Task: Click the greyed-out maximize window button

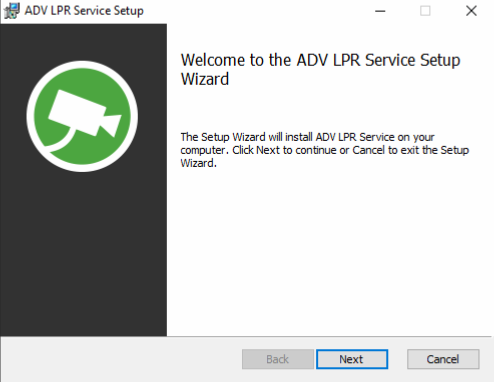Action: (425, 11)
